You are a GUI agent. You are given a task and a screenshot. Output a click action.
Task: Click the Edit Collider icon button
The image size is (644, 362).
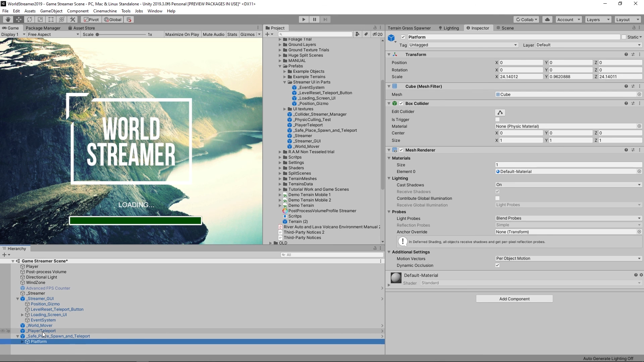[500, 113]
